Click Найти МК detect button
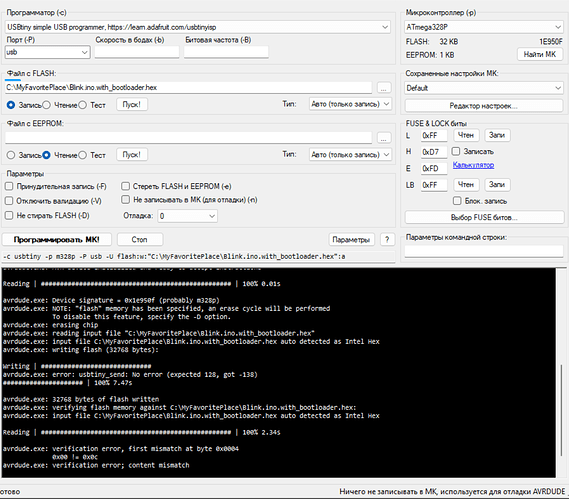 [540, 54]
